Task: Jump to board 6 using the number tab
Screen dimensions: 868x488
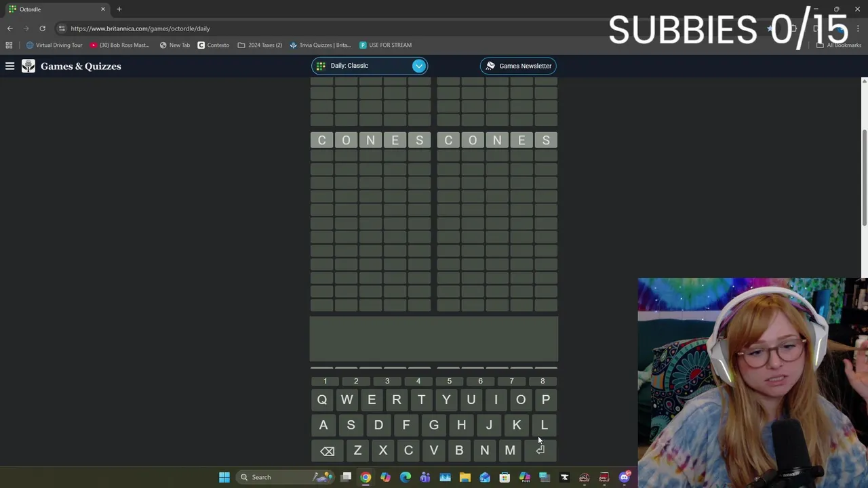Action: click(480, 381)
